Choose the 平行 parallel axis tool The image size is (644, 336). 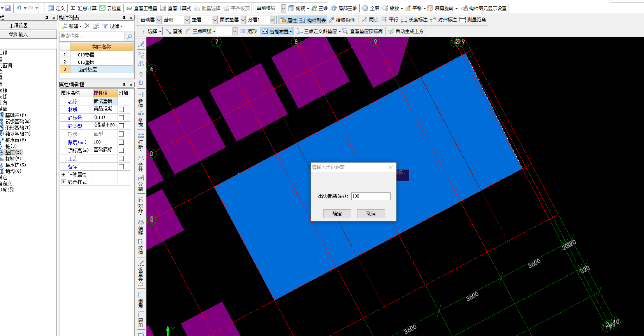pos(390,20)
